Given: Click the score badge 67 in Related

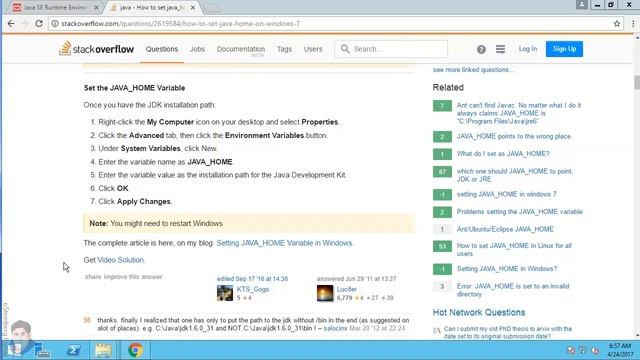Looking at the screenshot, I should coord(442,172).
